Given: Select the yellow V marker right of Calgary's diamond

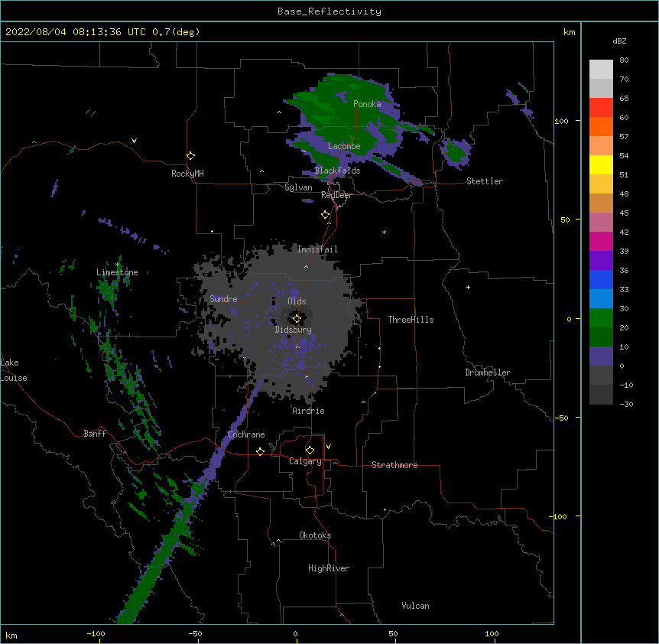Looking at the screenshot, I should coord(328,447).
